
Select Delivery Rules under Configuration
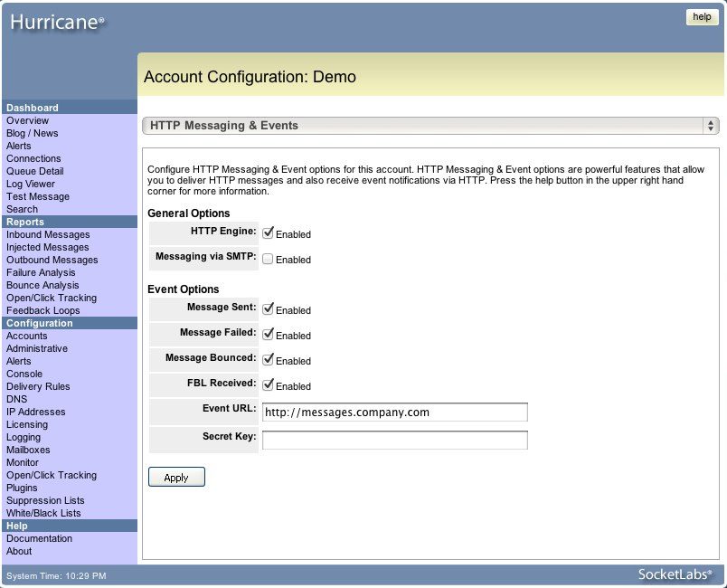38,386
